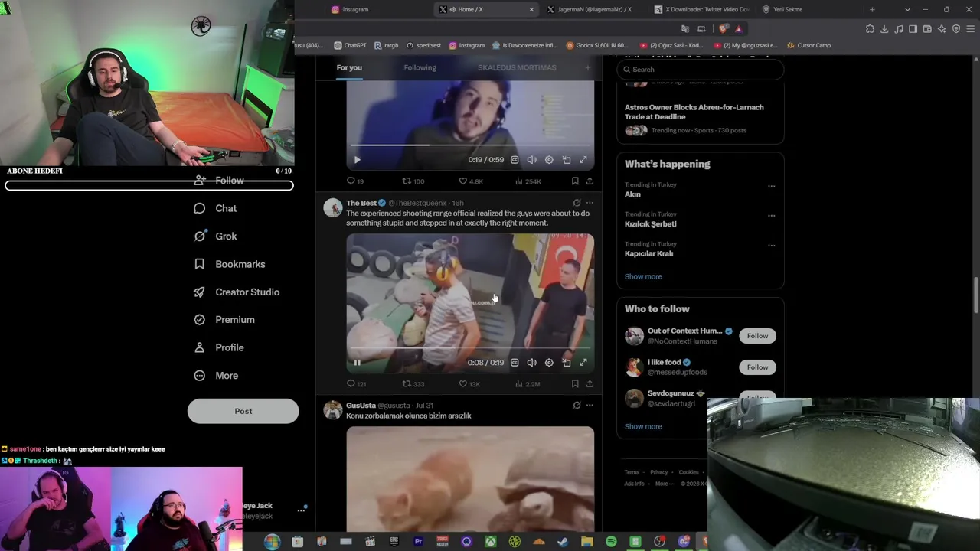Switch to the Yeni Sekme browser tab

(810, 9)
